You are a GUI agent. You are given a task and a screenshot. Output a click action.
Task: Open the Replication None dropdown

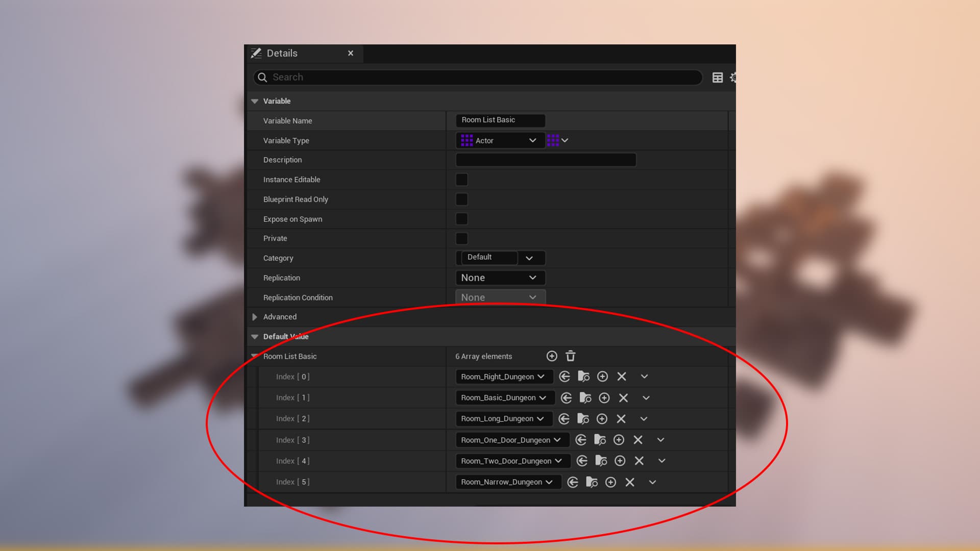click(x=500, y=278)
